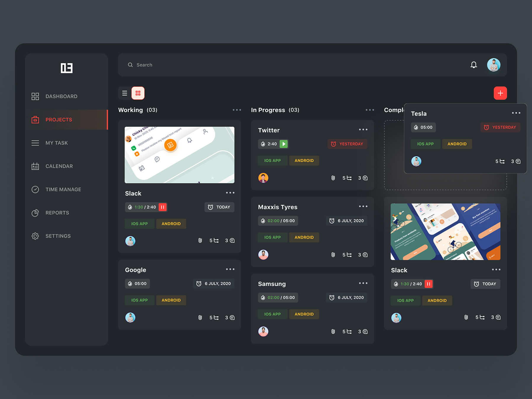Click subtasks icon on Tesla card
532x399 pixels.
coord(502,161)
